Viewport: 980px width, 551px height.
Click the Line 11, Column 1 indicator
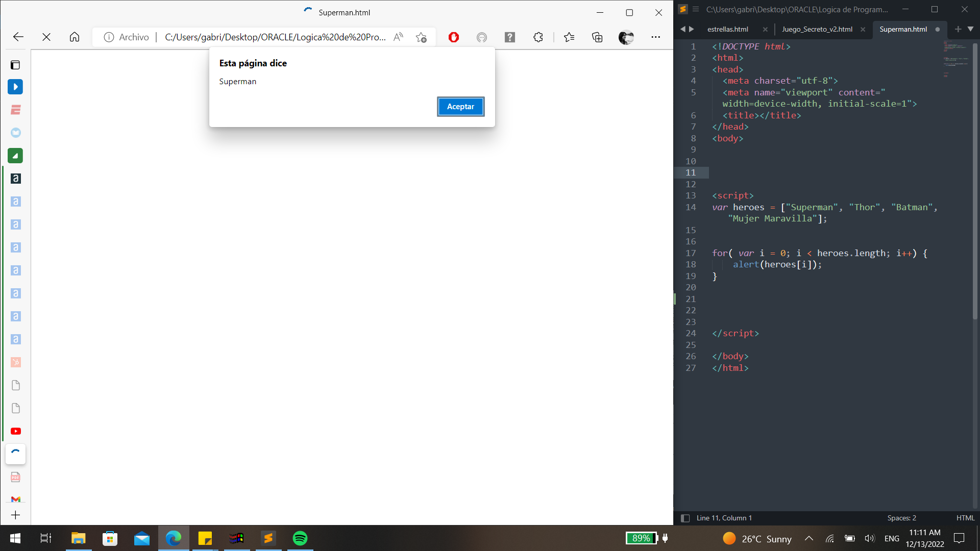(x=724, y=518)
